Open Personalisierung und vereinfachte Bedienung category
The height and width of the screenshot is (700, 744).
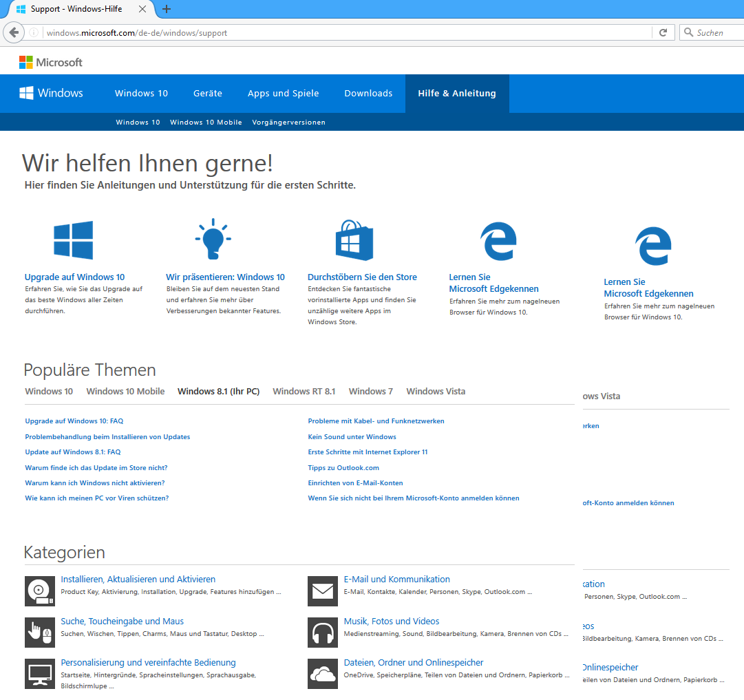point(148,663)
